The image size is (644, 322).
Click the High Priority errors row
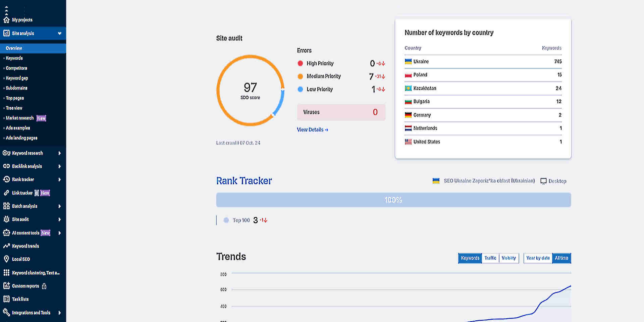pyautogui.click(x=341, y=63)
